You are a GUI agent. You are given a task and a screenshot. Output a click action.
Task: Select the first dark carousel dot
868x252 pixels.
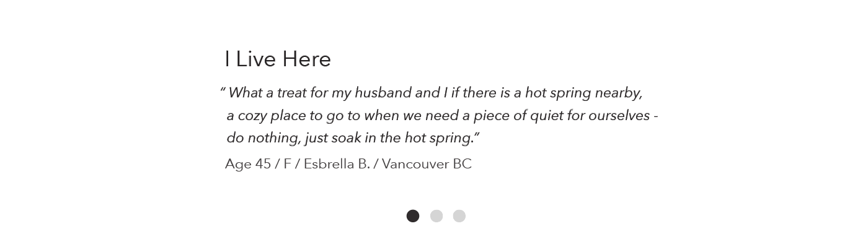(x=413, y=215)
